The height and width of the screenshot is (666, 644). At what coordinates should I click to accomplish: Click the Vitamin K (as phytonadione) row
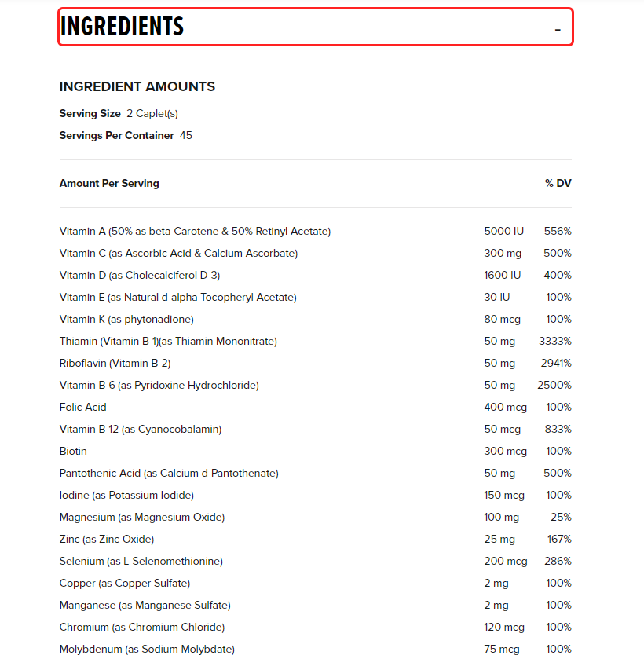126,320
